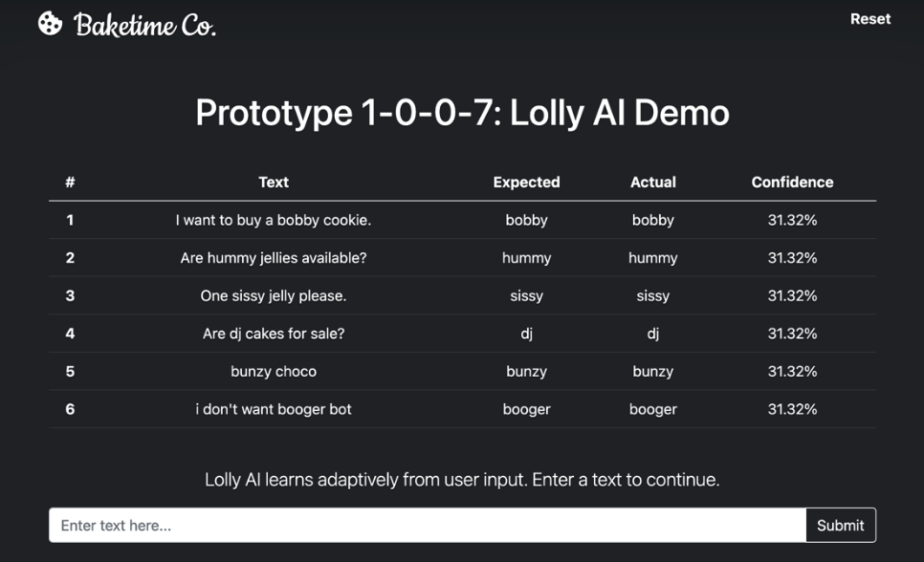Click the confidence value in row 1
The image size is (924, 562).
[792, 220]
